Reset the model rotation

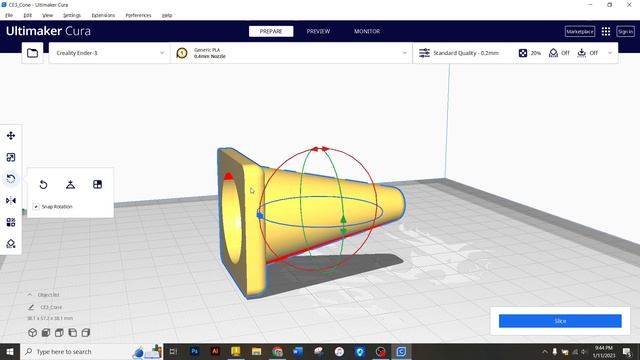(x=43, y=184)
